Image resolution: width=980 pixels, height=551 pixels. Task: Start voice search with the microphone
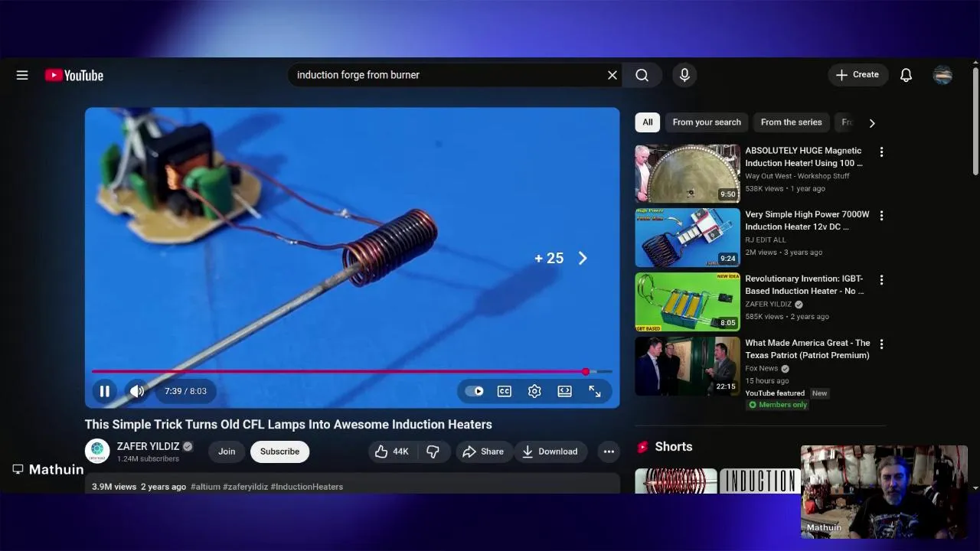point(684,75)
